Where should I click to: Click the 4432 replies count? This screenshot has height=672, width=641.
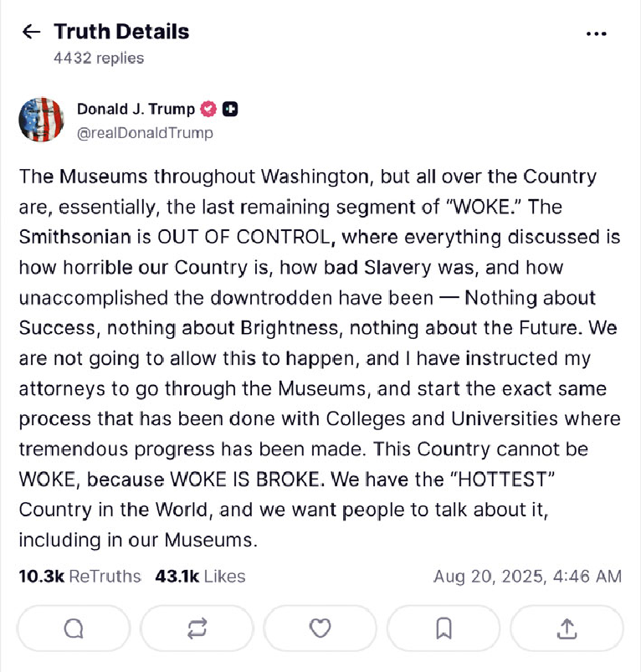[99, 58]
